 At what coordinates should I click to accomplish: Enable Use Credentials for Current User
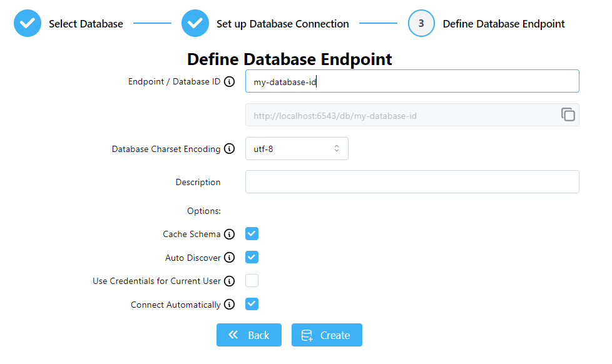[x=252, y=281]
